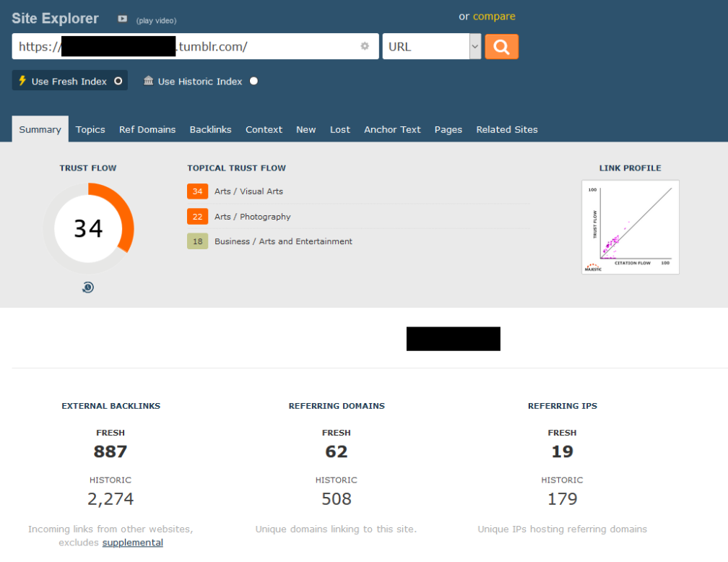The width and height of the screenshot is (728, 562).
Task: Click the REFERRING IPS heading
Action: point(562,406)
